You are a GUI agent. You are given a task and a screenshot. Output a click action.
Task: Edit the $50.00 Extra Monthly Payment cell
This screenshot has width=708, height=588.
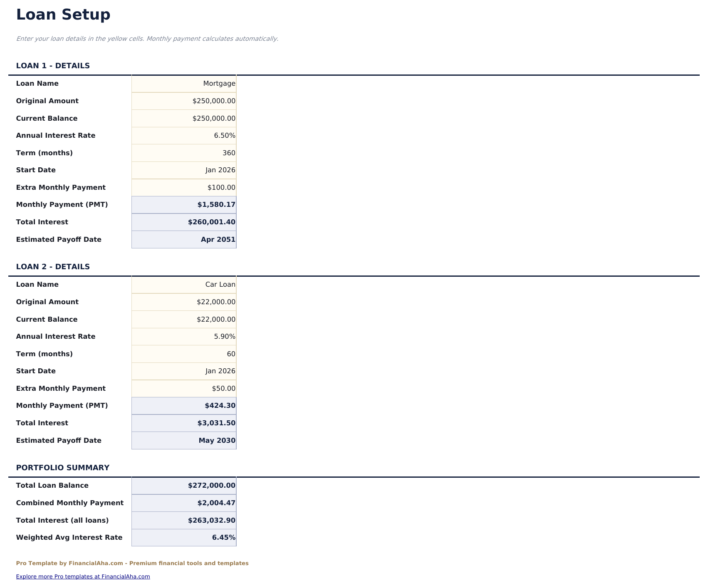(x=184, y=388)
